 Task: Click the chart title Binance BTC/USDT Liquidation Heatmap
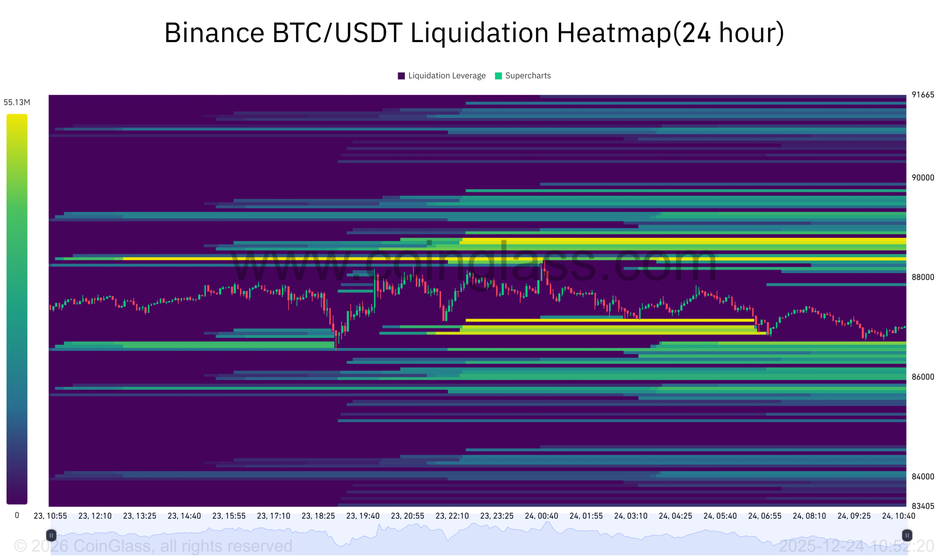pyautogui.click(x=474, y=33)
